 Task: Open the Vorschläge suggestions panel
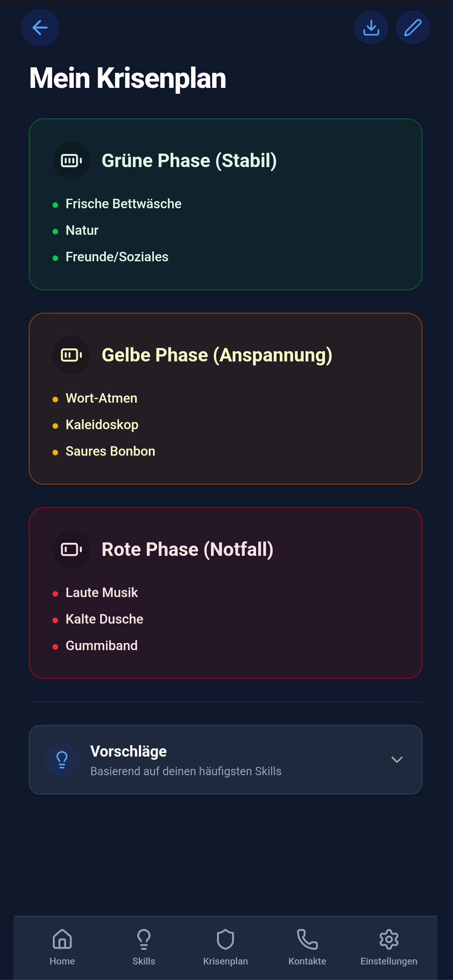(226, 760)
